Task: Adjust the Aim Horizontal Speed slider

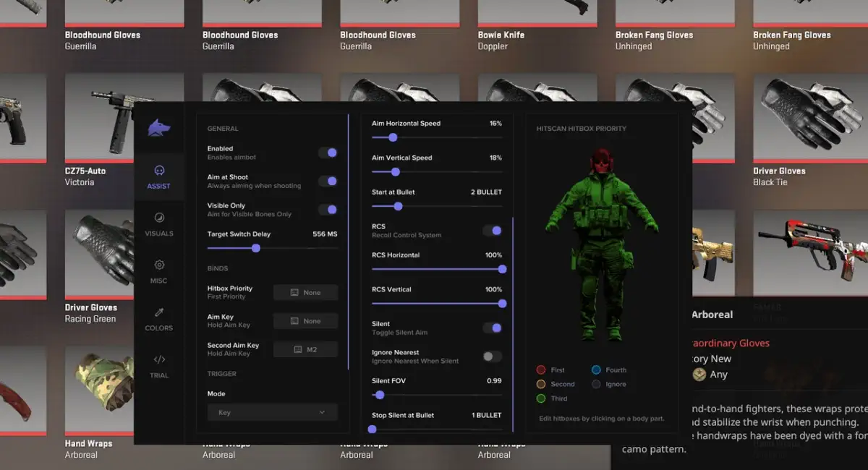Action: coord(437,137)
